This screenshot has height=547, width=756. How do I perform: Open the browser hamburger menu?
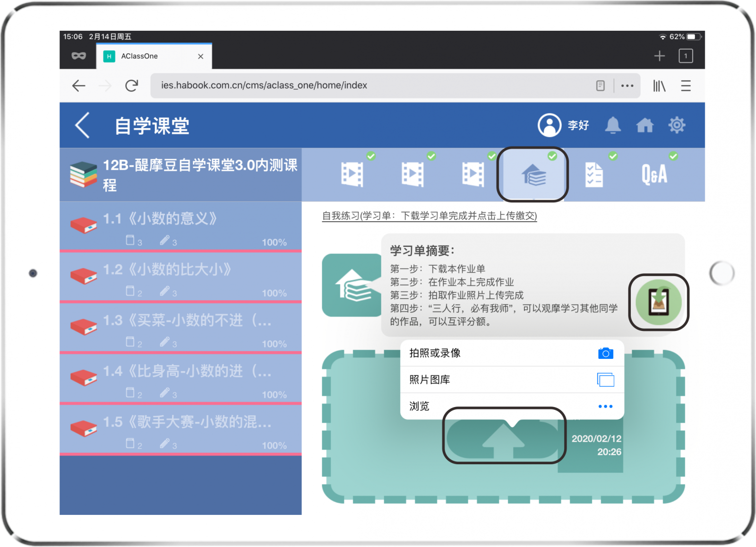(686, 86)
